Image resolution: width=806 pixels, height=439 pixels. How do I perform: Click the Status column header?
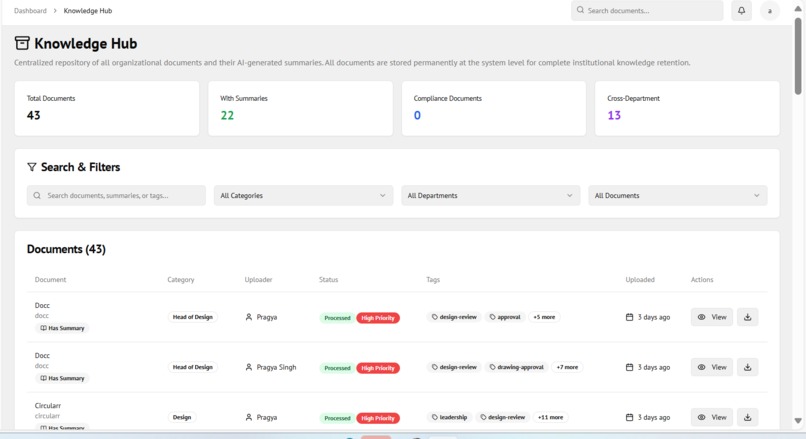coord(328,280)
